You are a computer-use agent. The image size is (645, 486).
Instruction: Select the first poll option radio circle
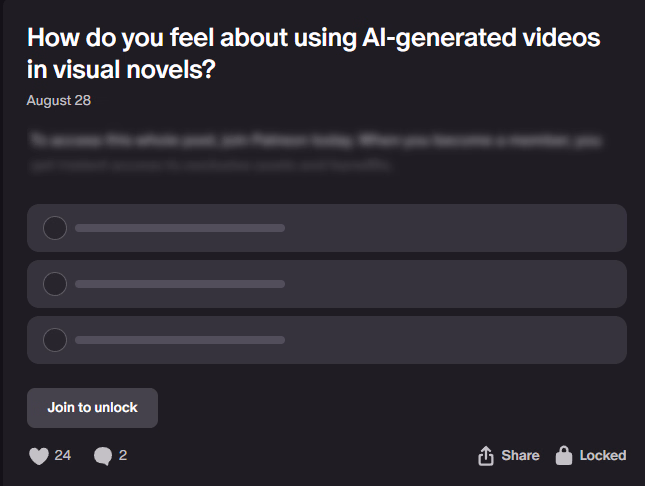[x=55, y=228]
